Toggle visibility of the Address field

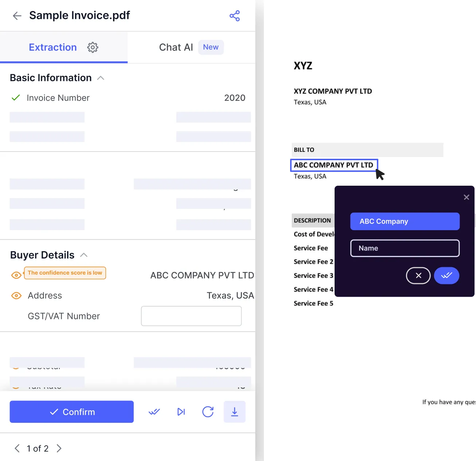16,296
